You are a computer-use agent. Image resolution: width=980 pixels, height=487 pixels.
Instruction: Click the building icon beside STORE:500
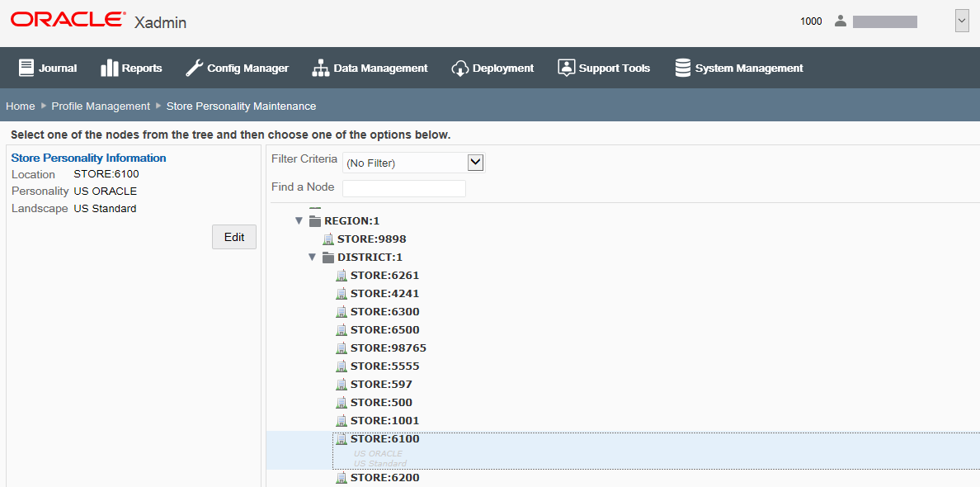342,402
